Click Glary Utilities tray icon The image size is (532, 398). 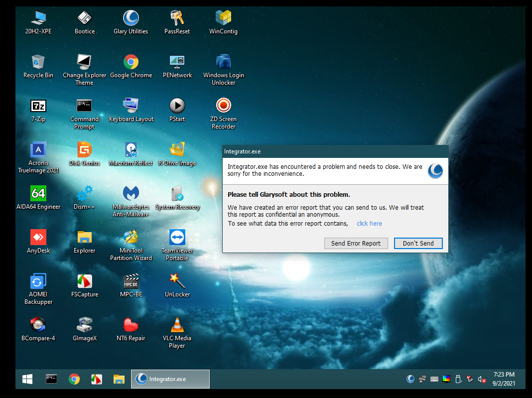click(410, 379)
